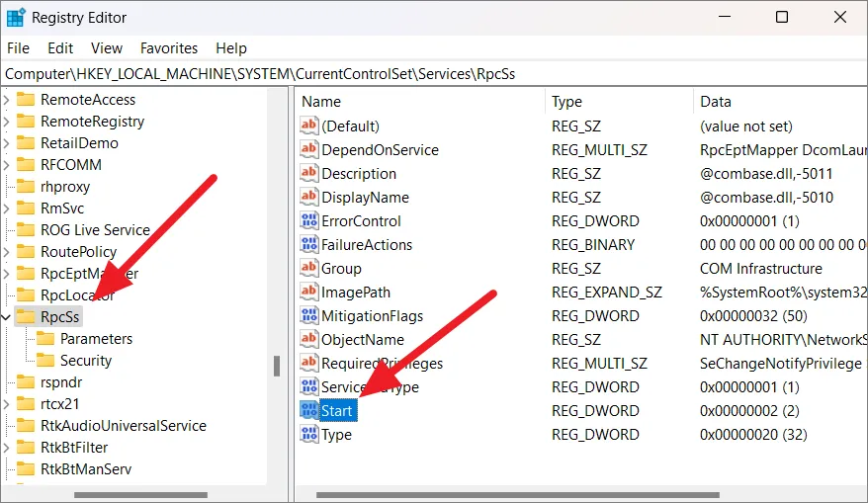Screen dimensions: 868x503
Task: Expand the RtkBtFilter key
Action: (x=6, y=447)
